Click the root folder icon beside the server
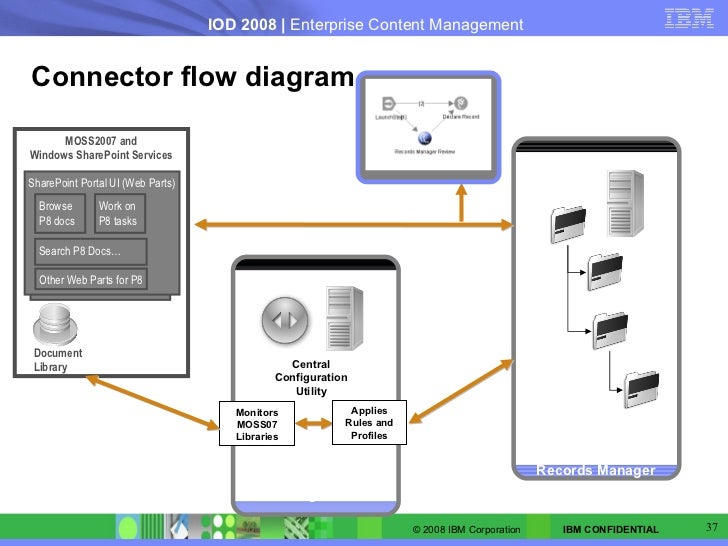Screen dimensions: 728x546 (568, 225)
